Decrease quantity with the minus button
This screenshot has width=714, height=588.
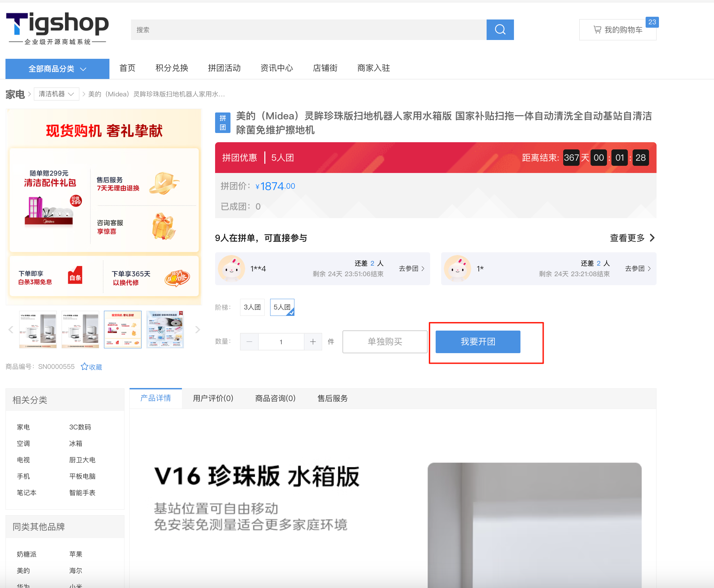249,342
